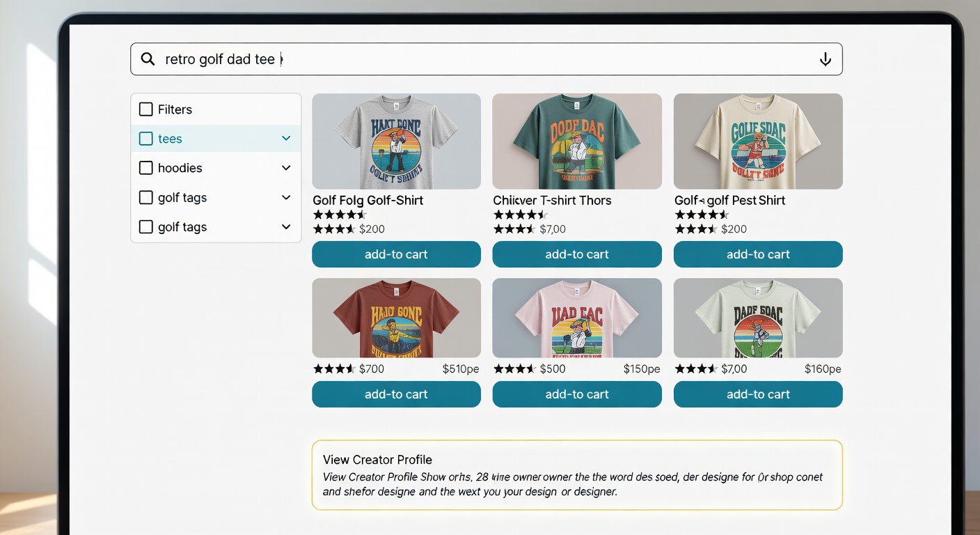Click the $7,00 price beside $160pe
The height and width of the screenshot is (535, 980).
(734, 369)
